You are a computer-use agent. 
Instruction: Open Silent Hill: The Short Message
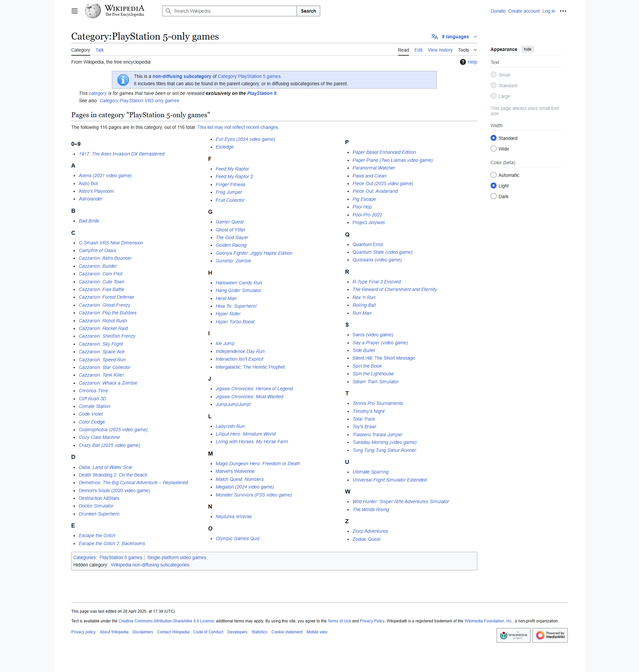(x=383, y=358)
